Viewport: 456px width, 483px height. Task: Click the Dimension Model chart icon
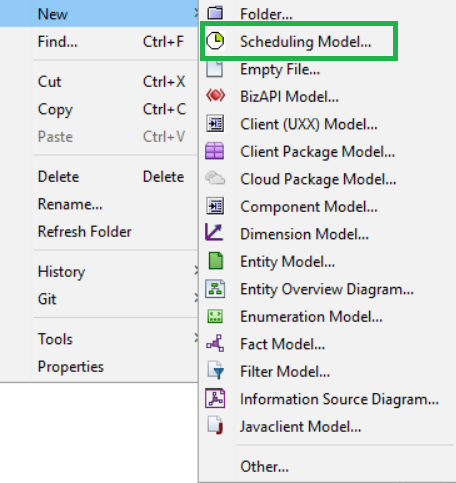[x=214, y=232]
